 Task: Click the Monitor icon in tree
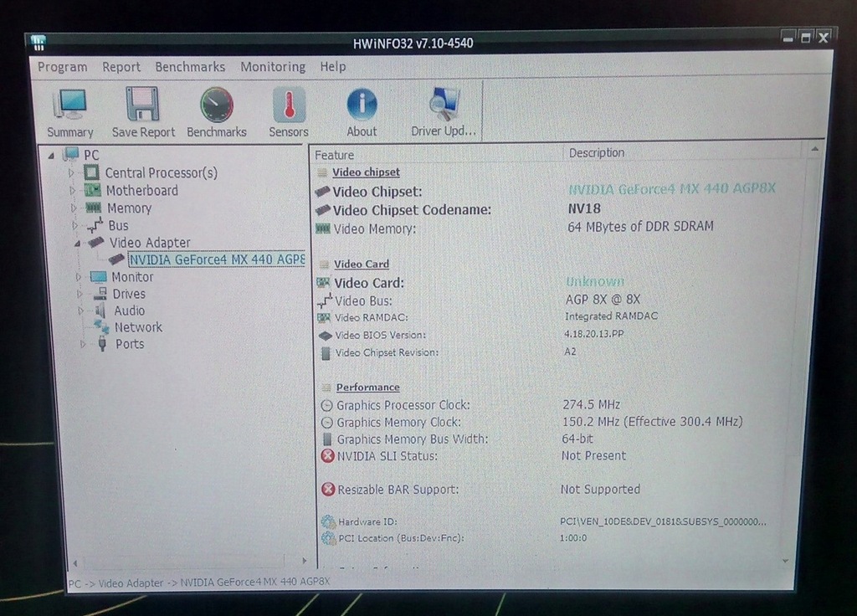[x=99, y=276]
